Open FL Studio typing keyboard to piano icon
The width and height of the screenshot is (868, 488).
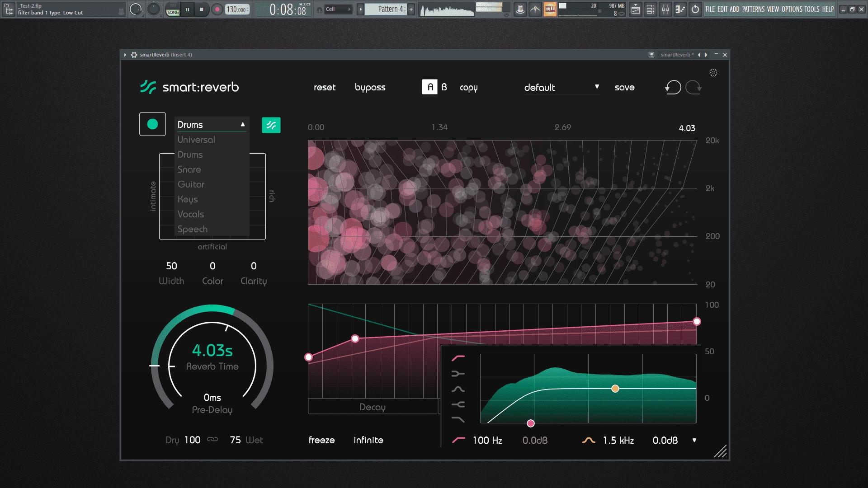pos(550,9)
